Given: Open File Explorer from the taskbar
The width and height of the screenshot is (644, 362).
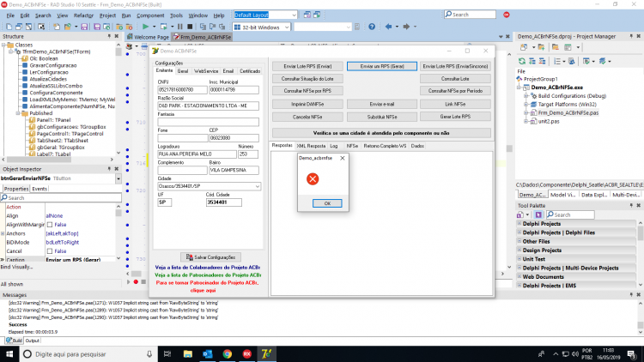Looking at the screenshot, I should 188,353.
